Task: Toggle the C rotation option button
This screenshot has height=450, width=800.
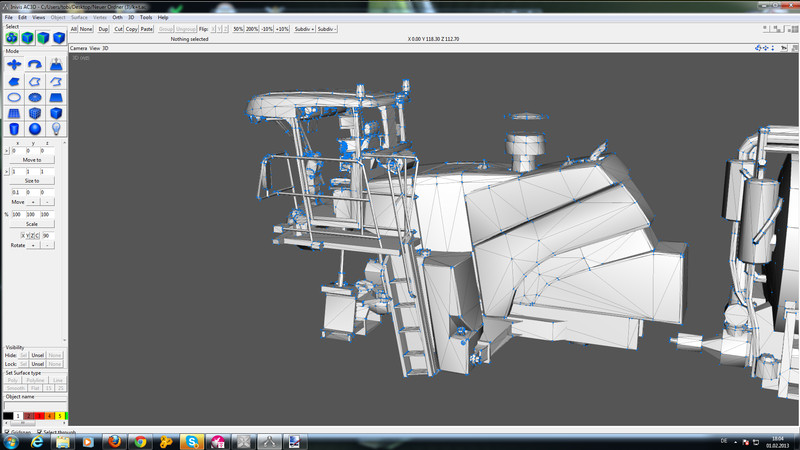Action: click(37, 235)
